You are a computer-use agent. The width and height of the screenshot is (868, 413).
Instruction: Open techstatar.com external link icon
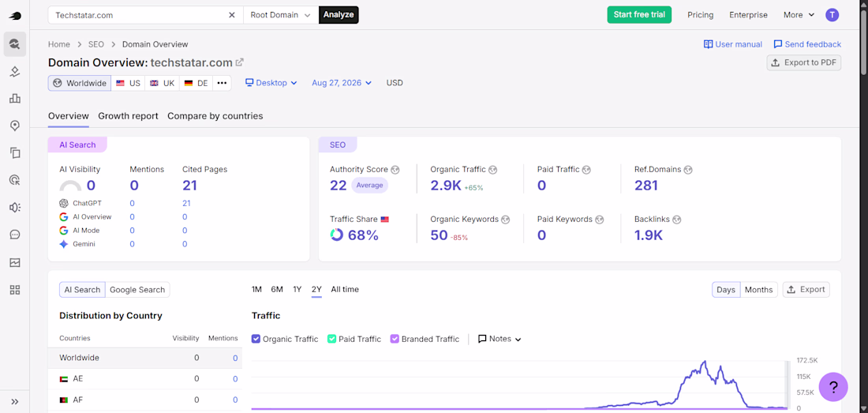click(x=240, y=62)
